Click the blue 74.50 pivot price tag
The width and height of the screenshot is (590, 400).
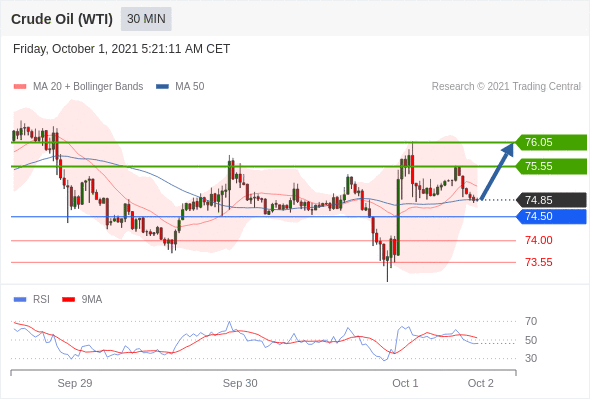551,216
